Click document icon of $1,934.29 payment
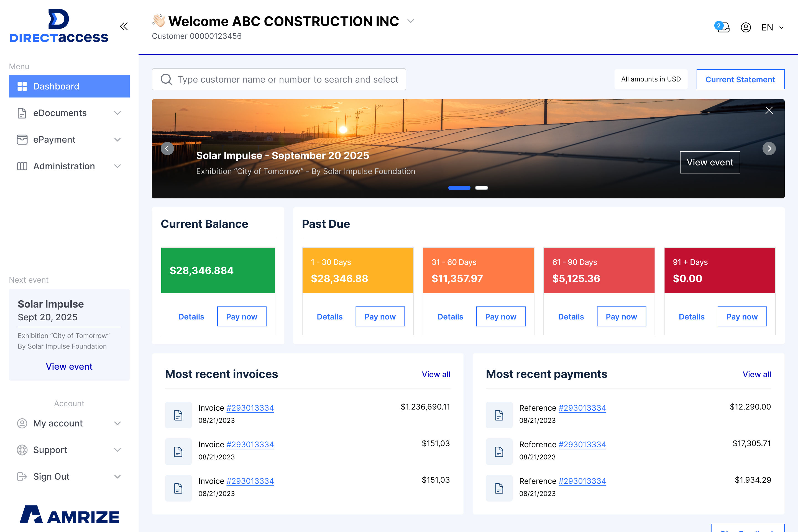Image resolution: width=798 pixels, height=532 pixels. pyautogui.click(x=499, y=488)
